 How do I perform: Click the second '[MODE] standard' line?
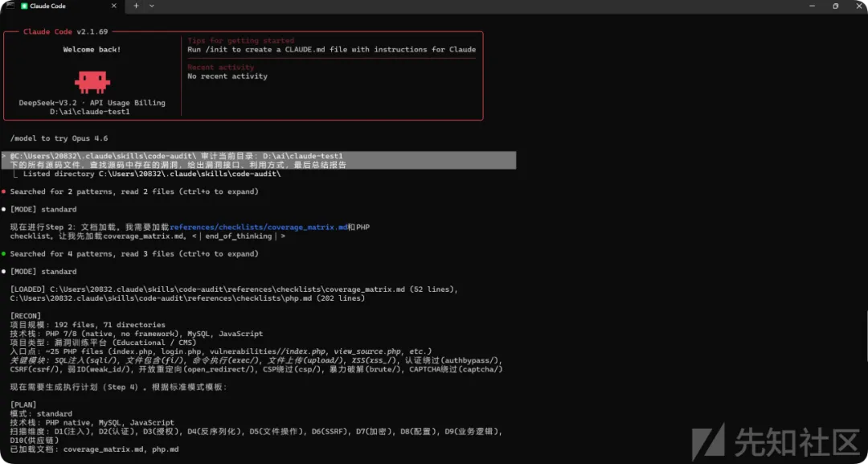coord(43,271)
